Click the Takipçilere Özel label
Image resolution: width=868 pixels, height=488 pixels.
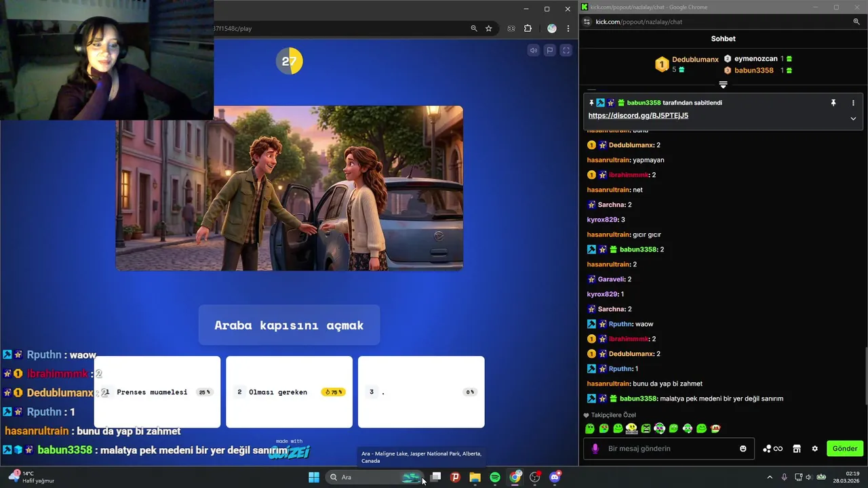614,415
